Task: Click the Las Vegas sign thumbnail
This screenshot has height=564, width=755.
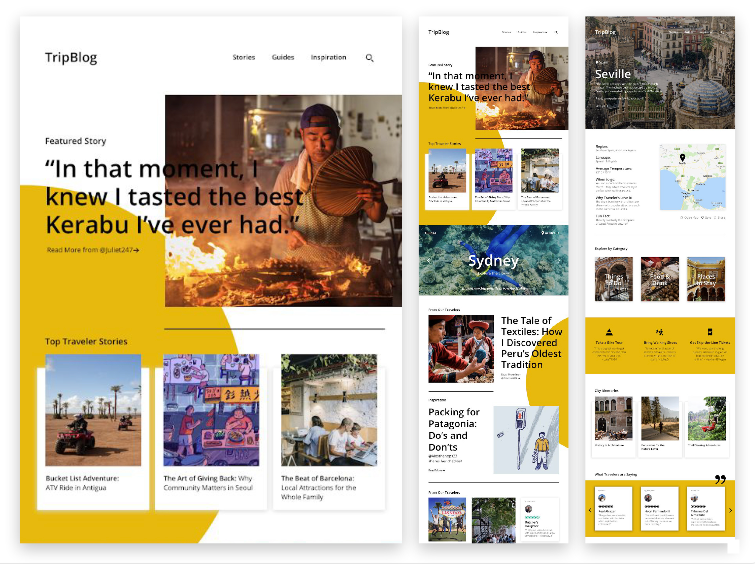Action: (447, 520)
